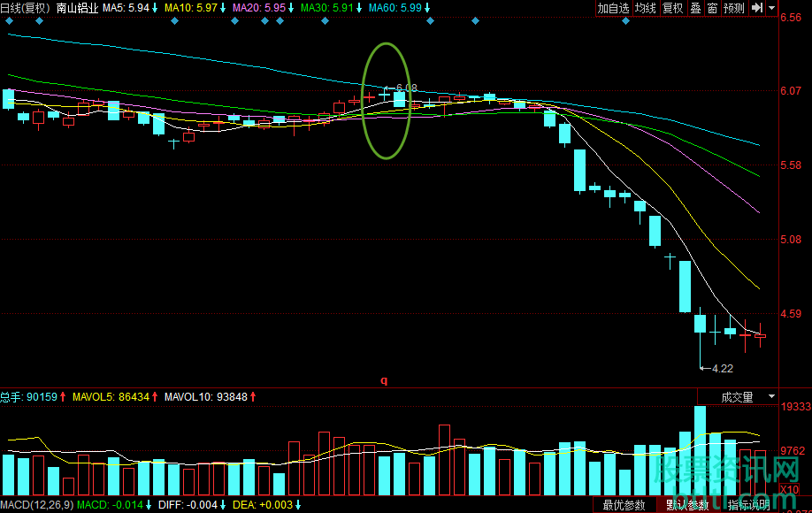Click the 窗 window button
Screen dimensions: 812x513
[713, 8]
